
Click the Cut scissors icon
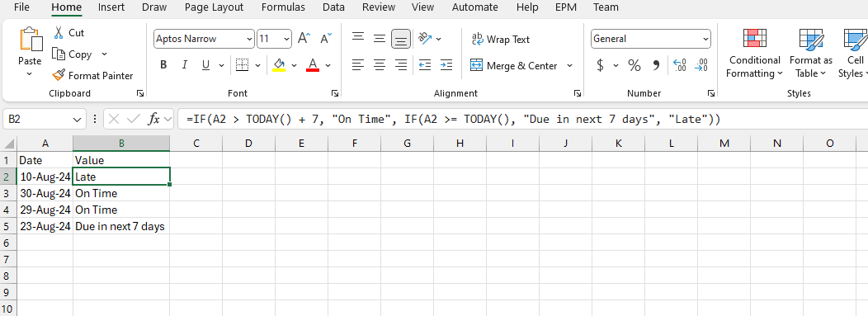58,33
